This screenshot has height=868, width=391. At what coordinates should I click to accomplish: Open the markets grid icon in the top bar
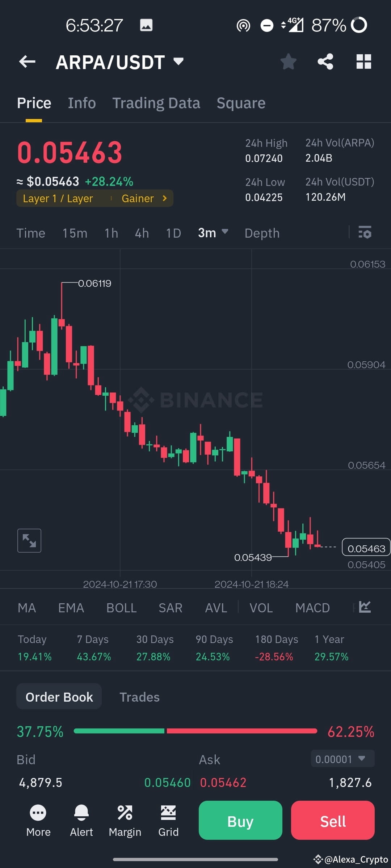[x=363, y=61]
